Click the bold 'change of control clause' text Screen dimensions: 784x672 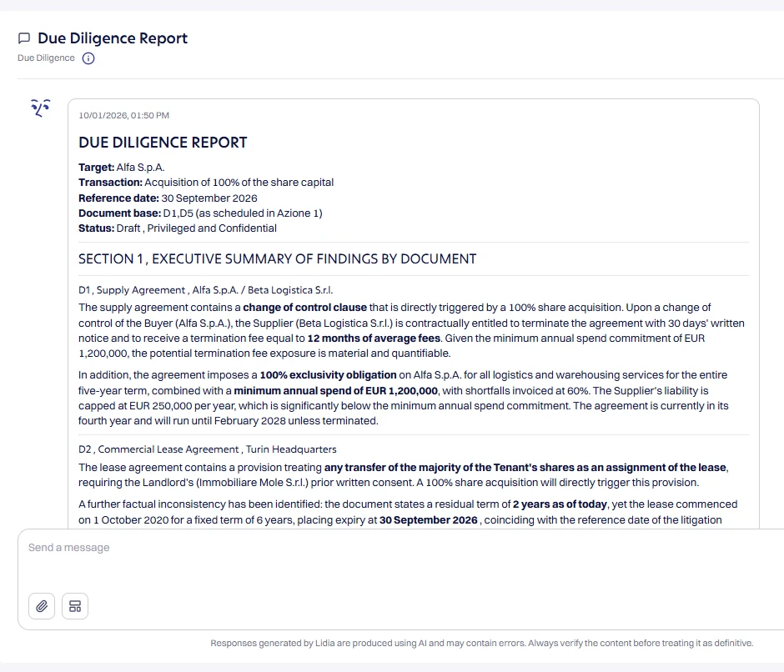pos(305,308)
